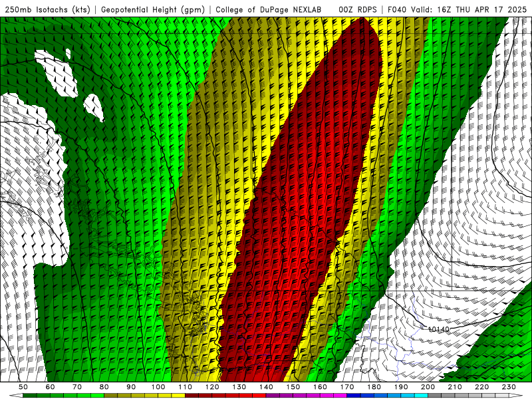This screenshot has height=399, width=532.
Task: Click the 'College of DuPage NEXLAB' label
Action: (268, 9)
